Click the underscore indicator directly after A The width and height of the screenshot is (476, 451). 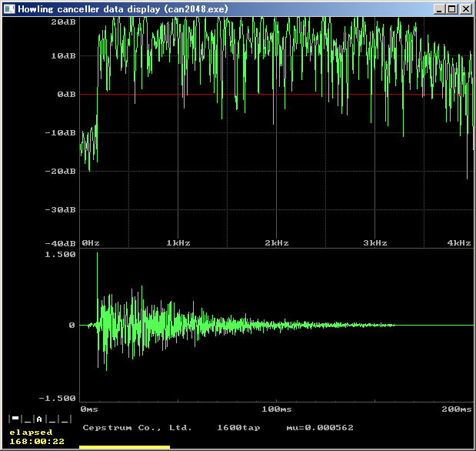click(x=52, y=419)
